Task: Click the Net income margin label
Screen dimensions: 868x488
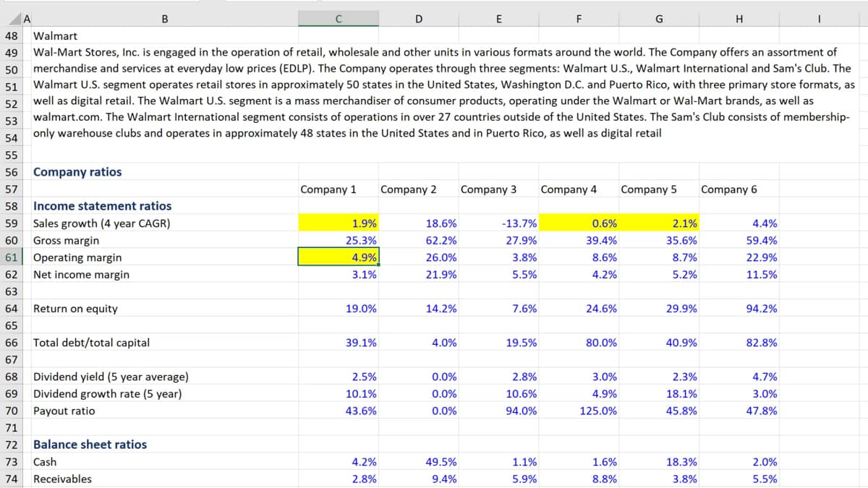Action: click(x=82, y=275)
